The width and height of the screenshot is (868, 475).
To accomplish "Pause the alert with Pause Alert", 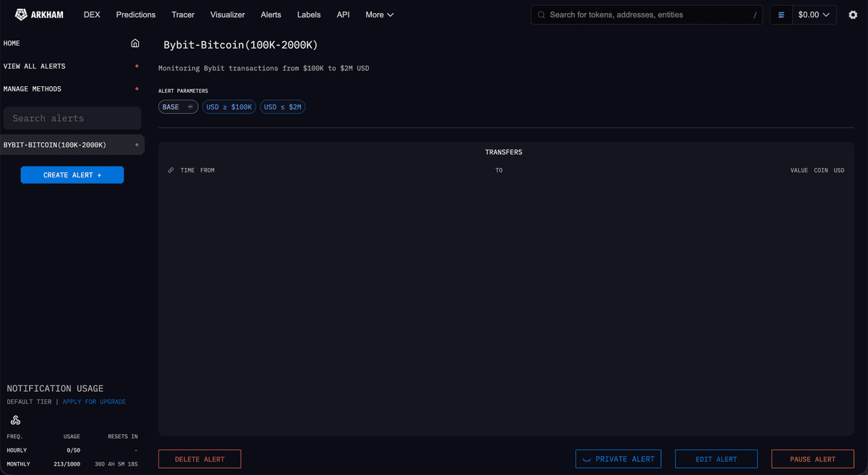I will 812,459.
